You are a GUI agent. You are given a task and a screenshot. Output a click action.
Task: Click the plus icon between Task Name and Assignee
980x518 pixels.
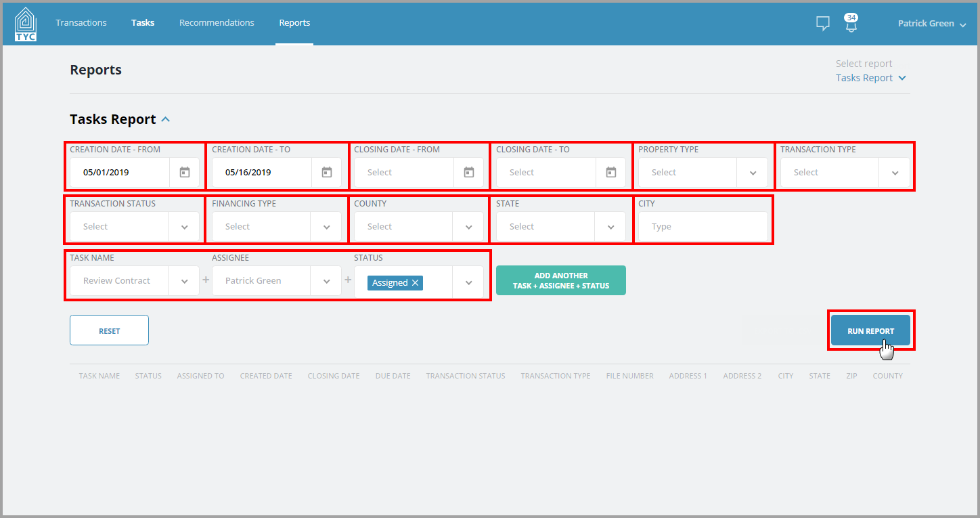pyautogui.click(x=206, y=278)
